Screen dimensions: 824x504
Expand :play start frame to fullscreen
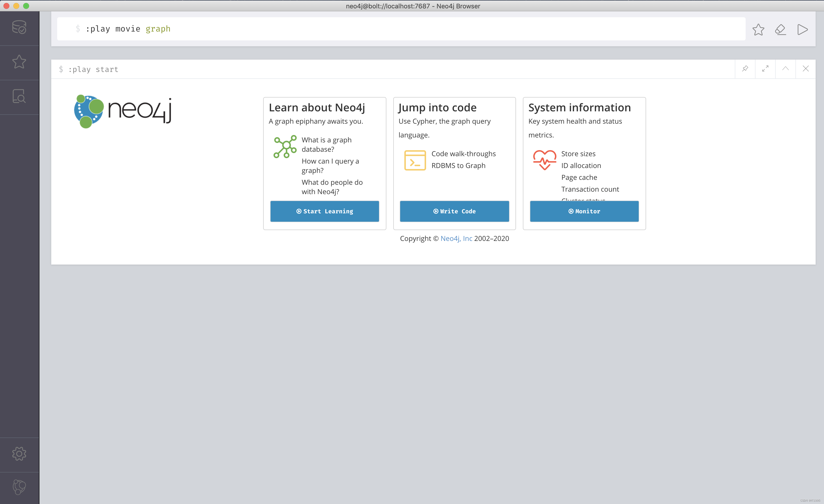tap(765, 69)
